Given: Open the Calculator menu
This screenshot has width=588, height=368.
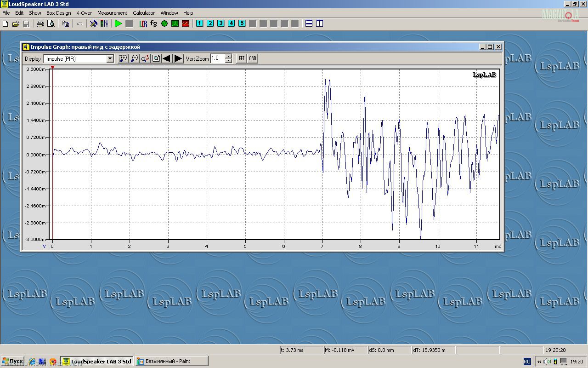Looking at the screenshot, I should click(x=144, y=13).
